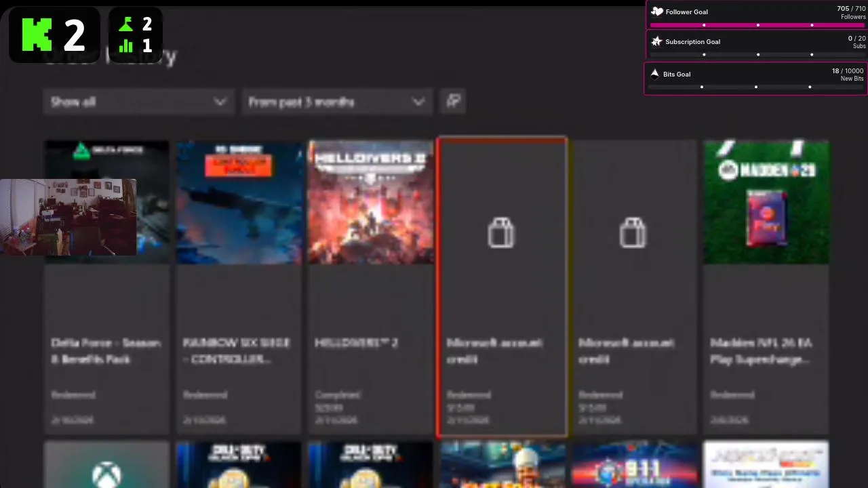Image resolution: width=868 pixels, height=488 pixels.
Task: Open the white-background tile at bottom right
Action: pos(766,465)
